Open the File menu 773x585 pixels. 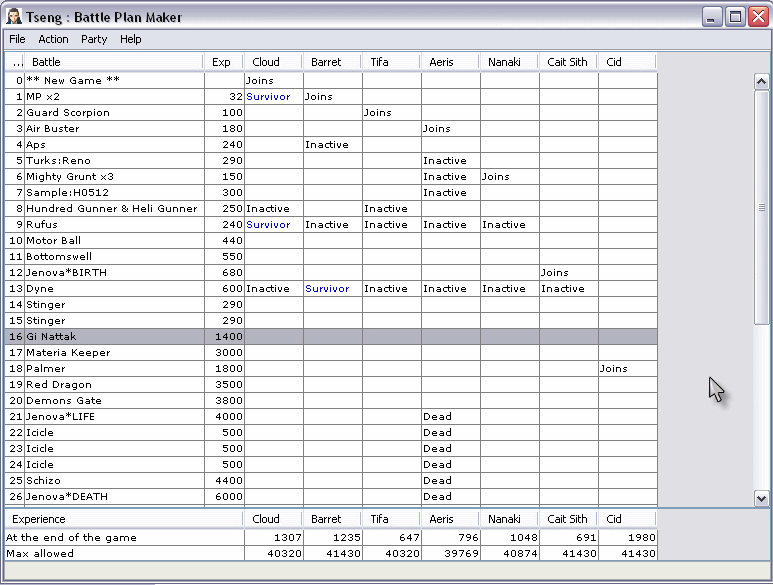click(x=17, y=39)
